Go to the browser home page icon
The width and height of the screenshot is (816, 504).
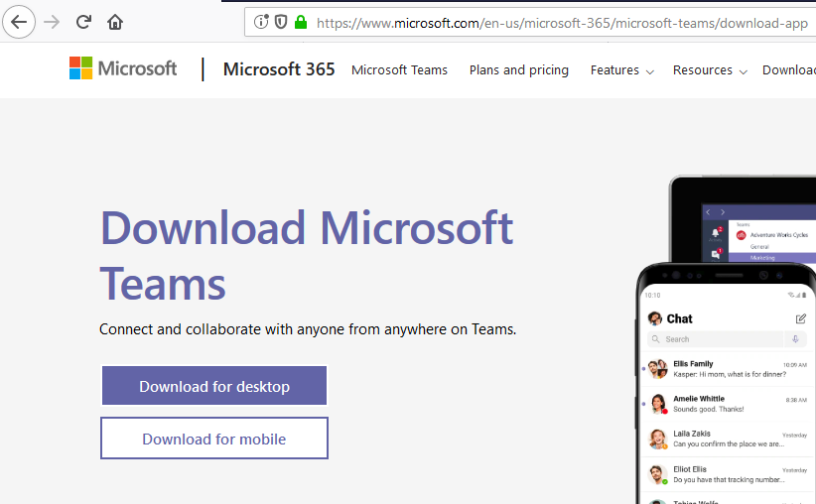(x=116, y=22)
